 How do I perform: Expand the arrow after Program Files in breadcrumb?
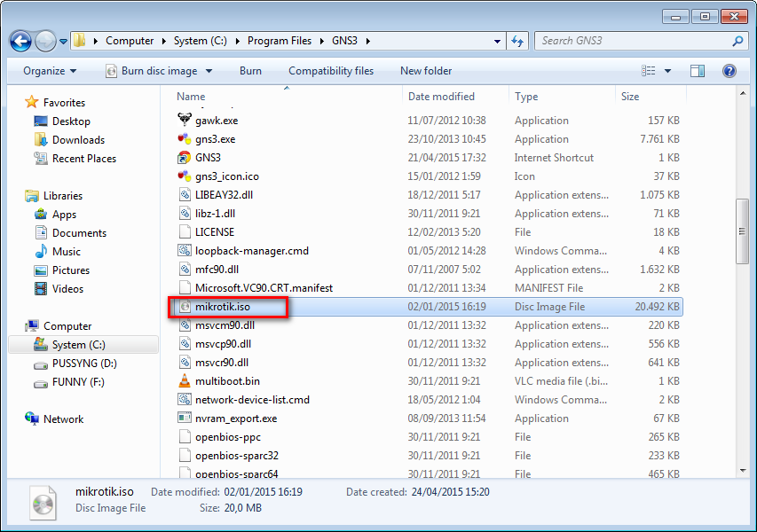pyautogui.click(x=322, y=41)
